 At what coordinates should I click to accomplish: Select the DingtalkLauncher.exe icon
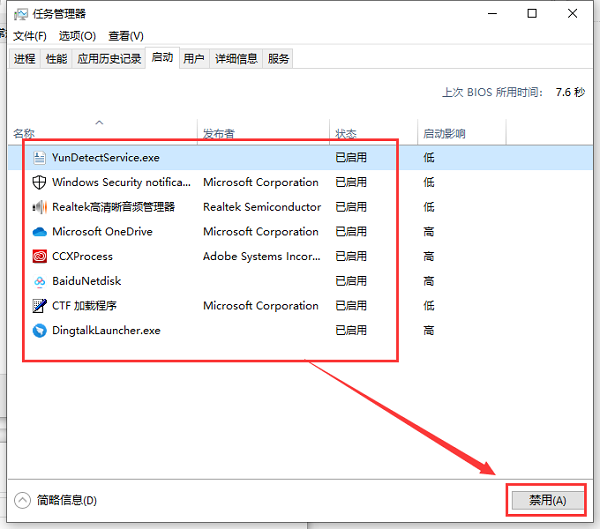(x=39, y=330)
